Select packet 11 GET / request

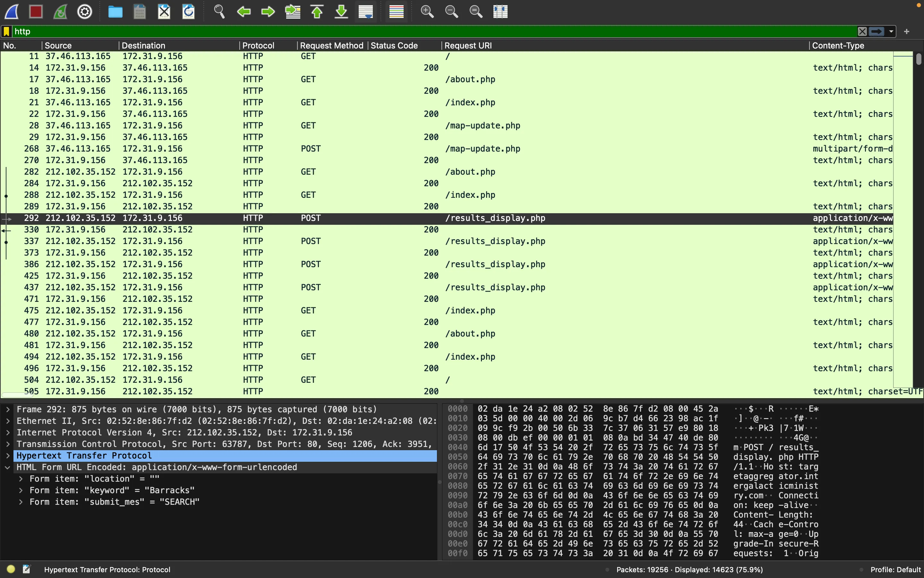click(x=447, y=56)
